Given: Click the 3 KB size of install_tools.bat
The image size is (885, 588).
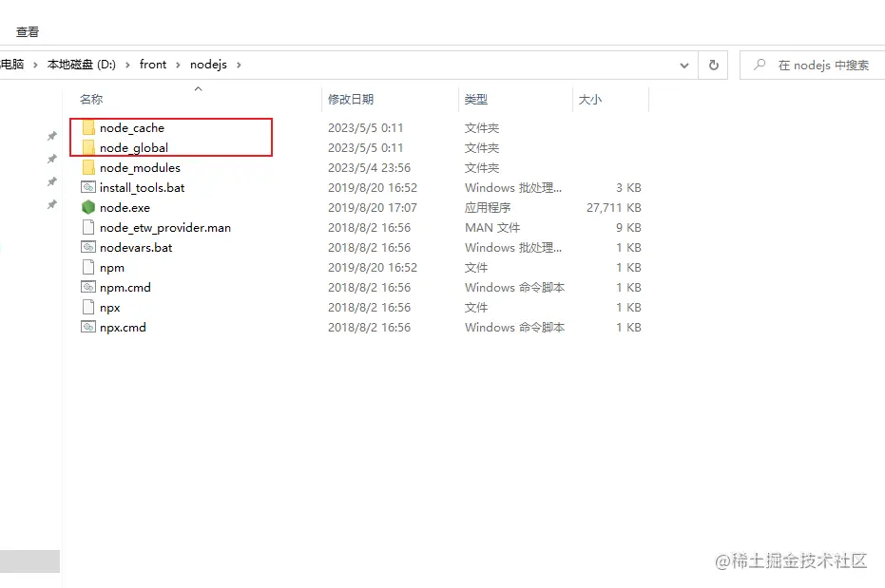Looking at the screenshot, I should [x=628, y=188].
